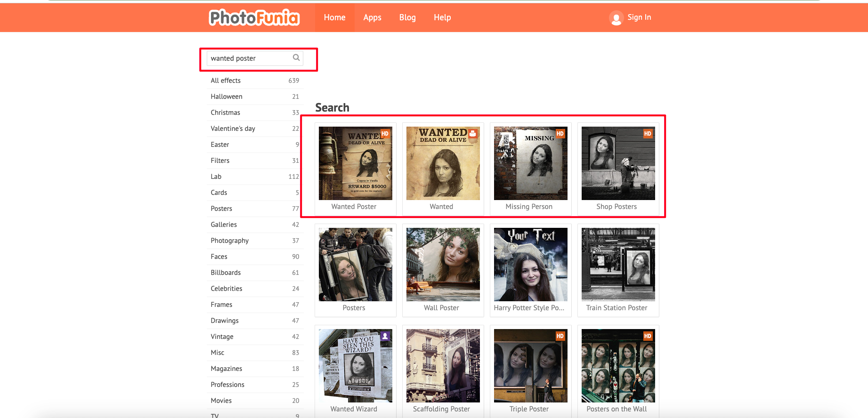
Task: Click the Posters on the Wall caption
Action: 617,409
